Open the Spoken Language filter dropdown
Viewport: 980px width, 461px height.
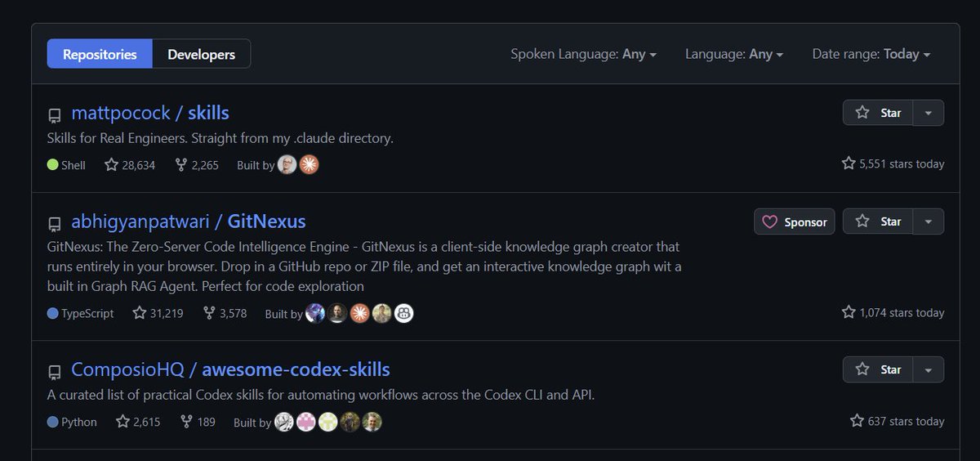[583, 54]
